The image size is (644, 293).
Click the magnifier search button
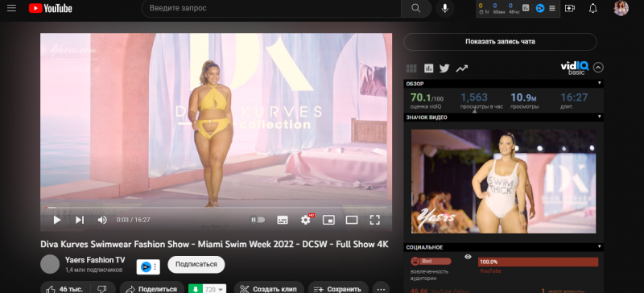point(416,8)
